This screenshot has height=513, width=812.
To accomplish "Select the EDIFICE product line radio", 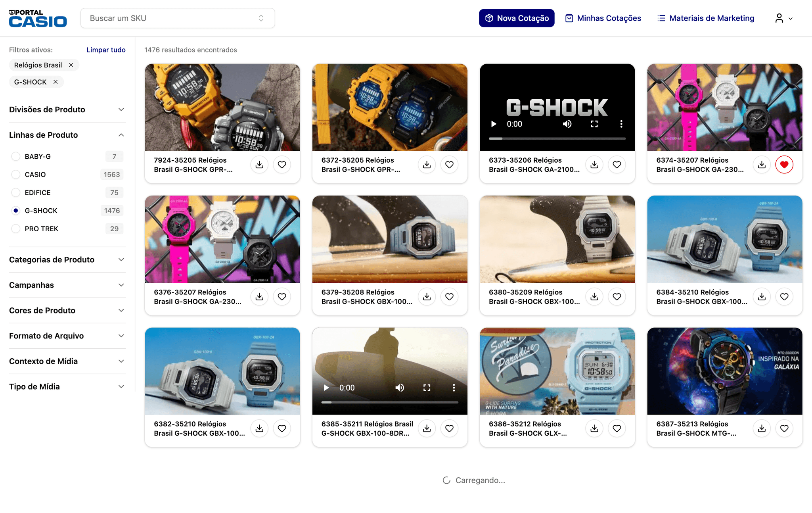I will tap(16, 192).
